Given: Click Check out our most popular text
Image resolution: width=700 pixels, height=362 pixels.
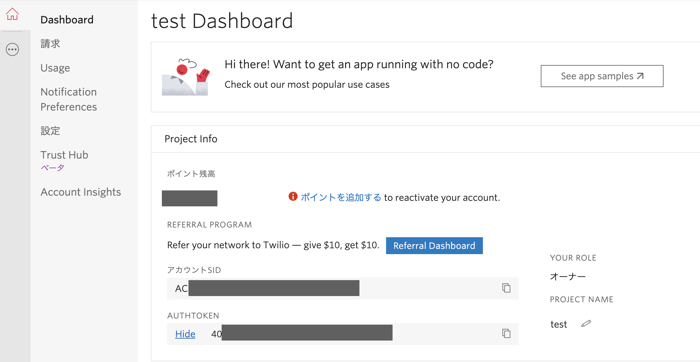Looking at the screenshot, I should [307, 84].
